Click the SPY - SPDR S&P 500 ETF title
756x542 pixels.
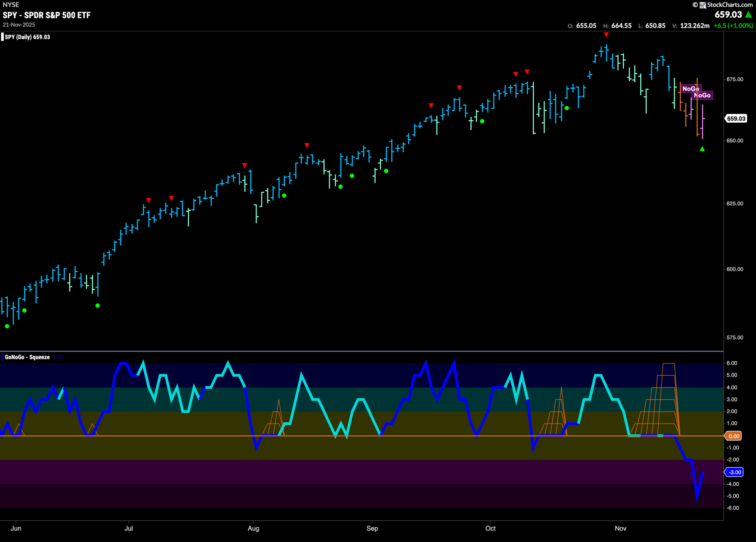tap(47, 15)
